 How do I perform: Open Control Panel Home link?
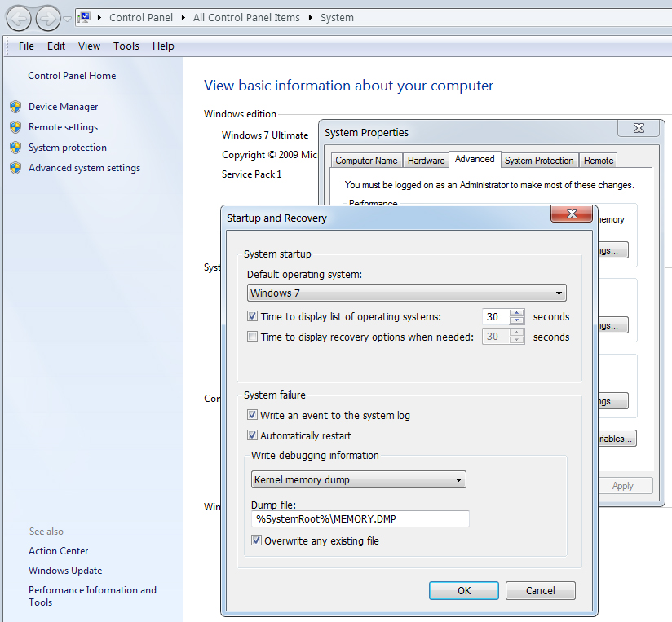pos(72,76)
